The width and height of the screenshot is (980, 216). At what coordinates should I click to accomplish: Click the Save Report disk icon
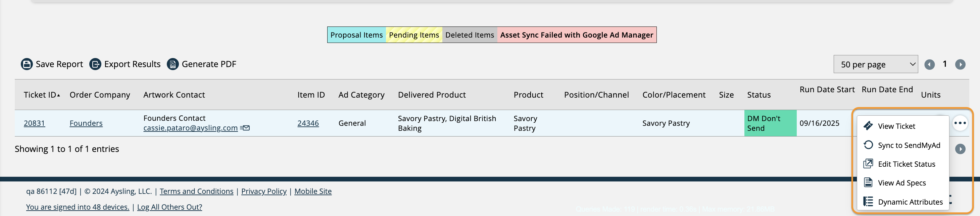click(x=27, y=64)
